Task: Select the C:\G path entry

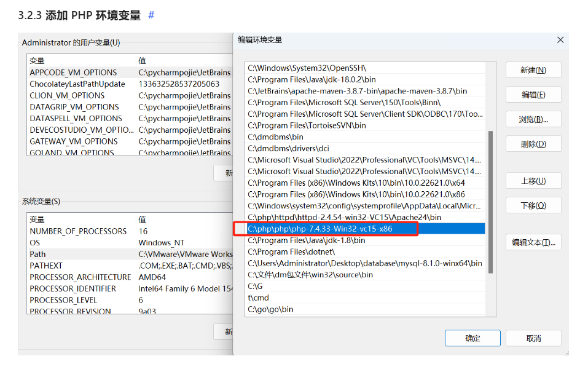Action: tap(366, 287)
